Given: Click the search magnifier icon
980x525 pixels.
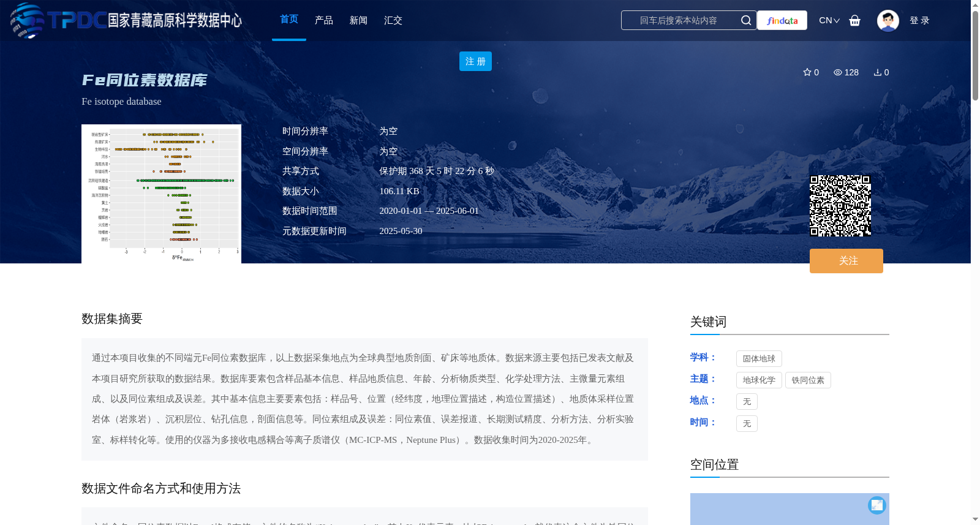Looking at the screenshot, I should pos(745,20).
